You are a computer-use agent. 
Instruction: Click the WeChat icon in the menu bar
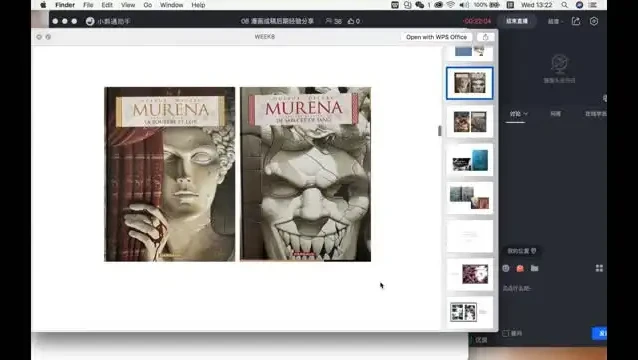coord(420,5)
